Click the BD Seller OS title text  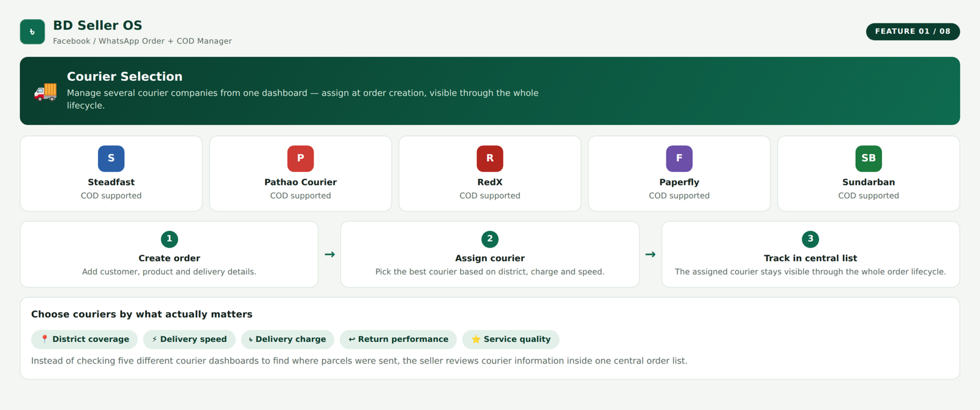click(97, 25)
